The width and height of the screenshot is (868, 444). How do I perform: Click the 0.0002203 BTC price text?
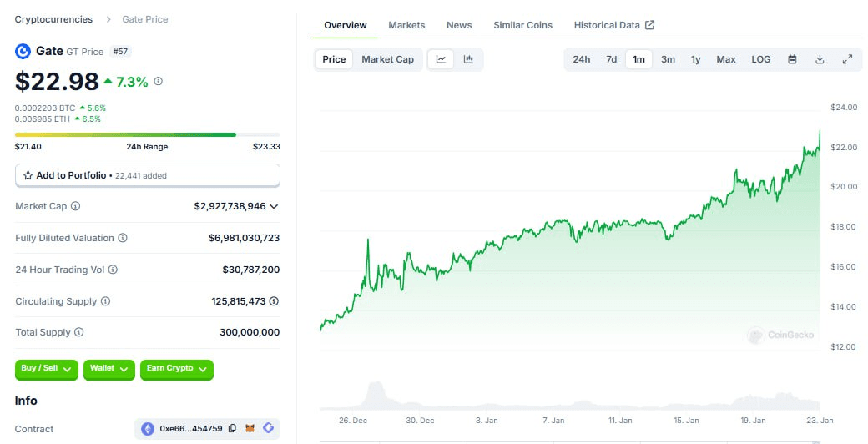pyautogui.click(x=45, y=108)
